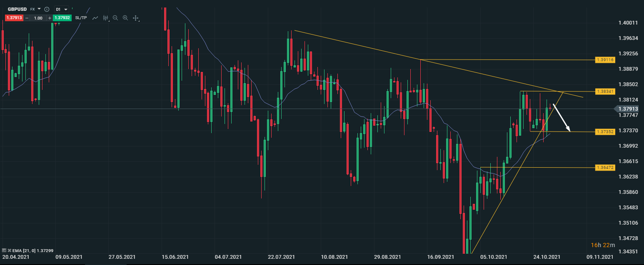Open the SL/TP settings

coord(81,18)
